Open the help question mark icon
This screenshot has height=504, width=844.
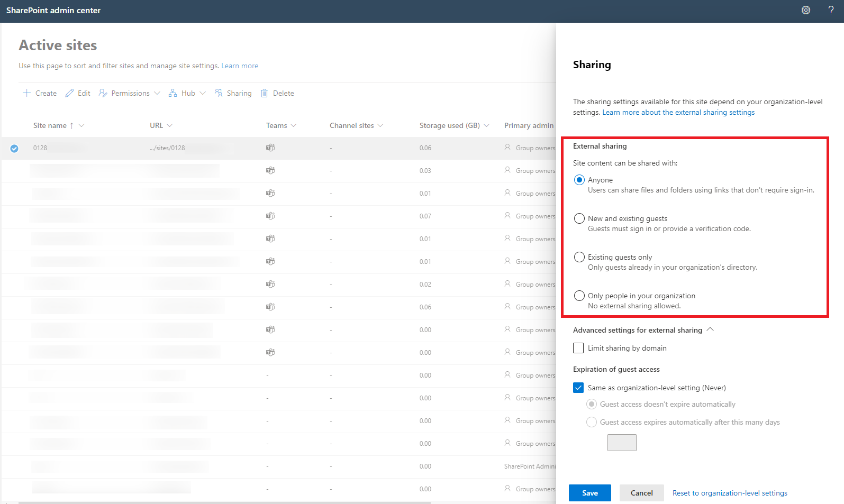pyautogui.click(x=831, y=10)
